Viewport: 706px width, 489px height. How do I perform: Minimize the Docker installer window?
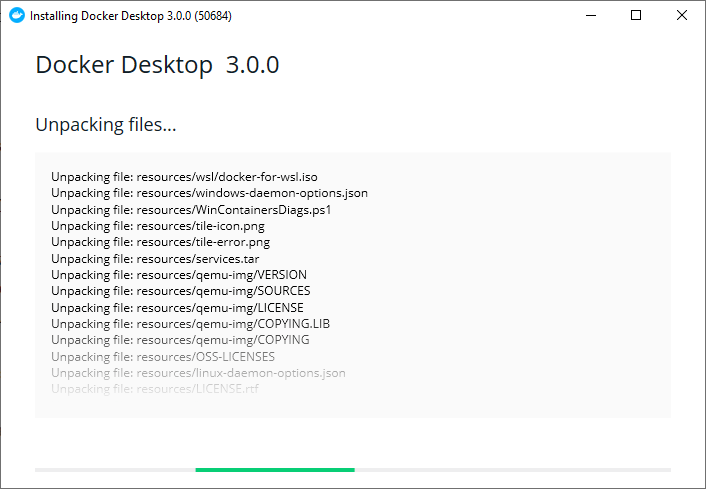click(591, 15)
